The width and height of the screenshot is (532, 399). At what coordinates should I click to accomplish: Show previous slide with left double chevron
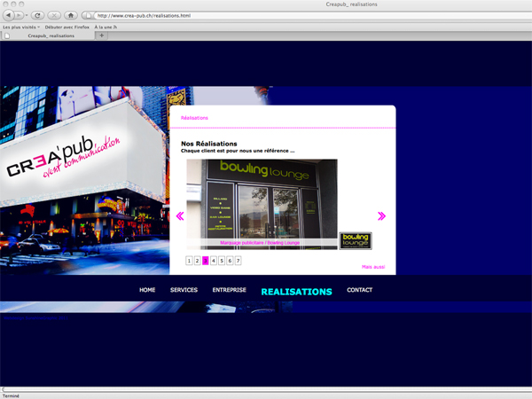point(180,216)
